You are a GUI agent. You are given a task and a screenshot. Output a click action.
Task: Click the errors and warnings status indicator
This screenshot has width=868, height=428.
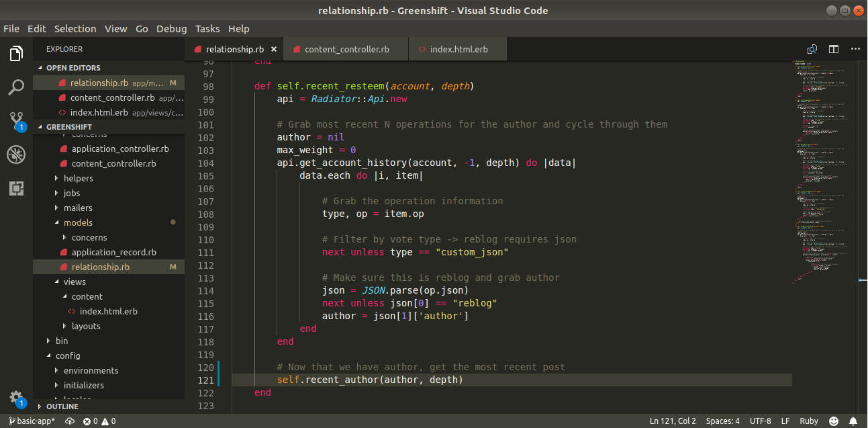99,421
